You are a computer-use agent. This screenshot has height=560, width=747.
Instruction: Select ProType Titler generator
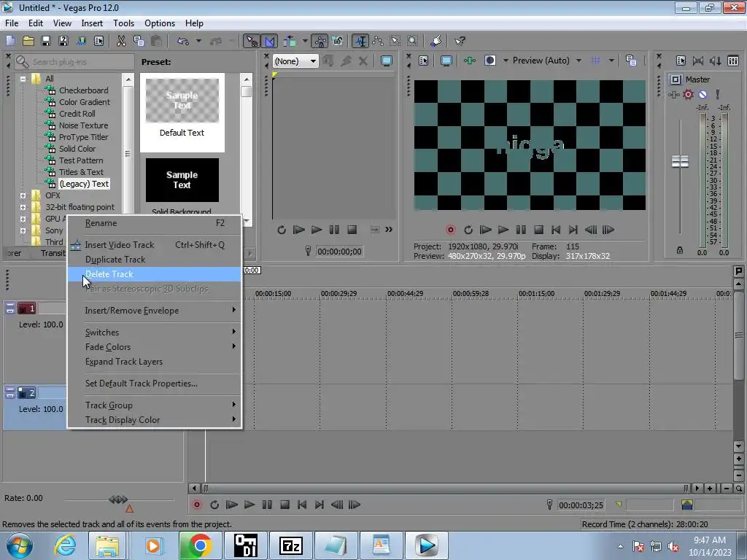click(x=83, y=137)
